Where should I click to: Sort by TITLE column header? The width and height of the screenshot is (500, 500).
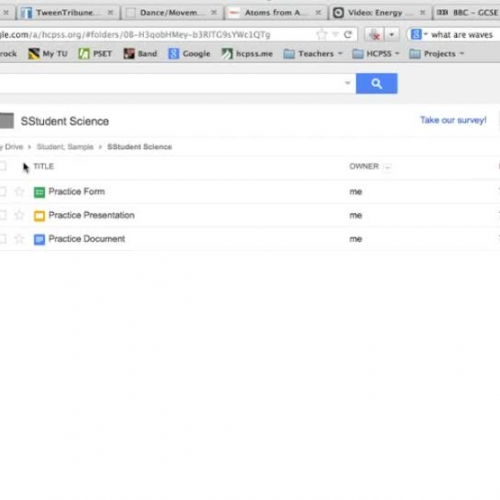43,166
